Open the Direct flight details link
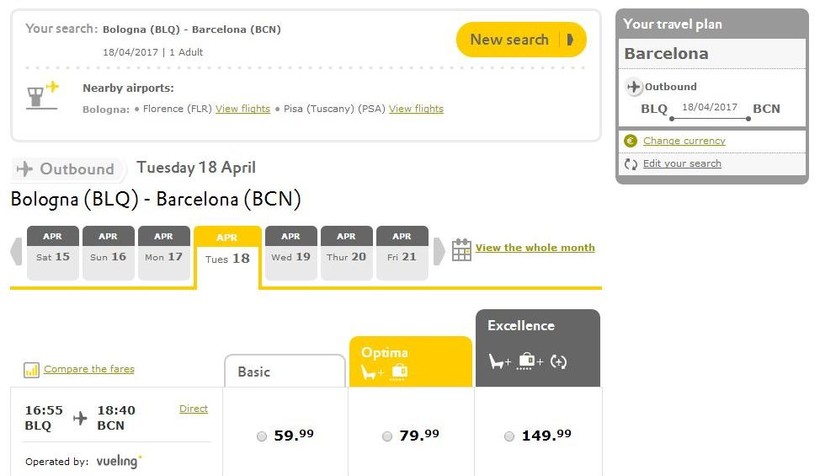Screen dimensions: 820x476 (193, 409)
